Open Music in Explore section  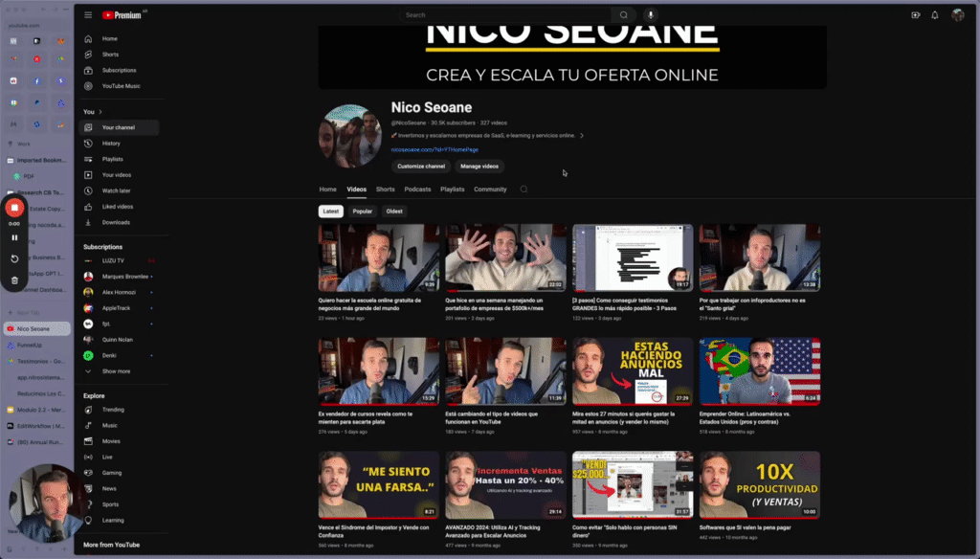tap(120, 425)
